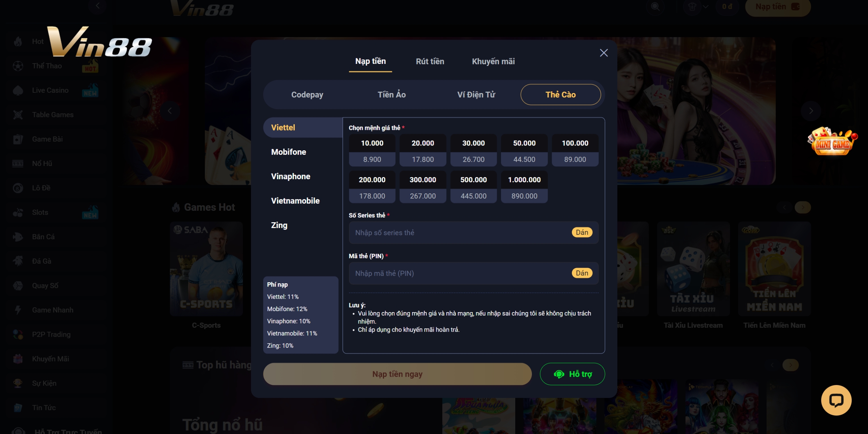Click the Mã thẻ (PIN) input field
This screenshot has width=868, height=434.
[x=474, y=273]
